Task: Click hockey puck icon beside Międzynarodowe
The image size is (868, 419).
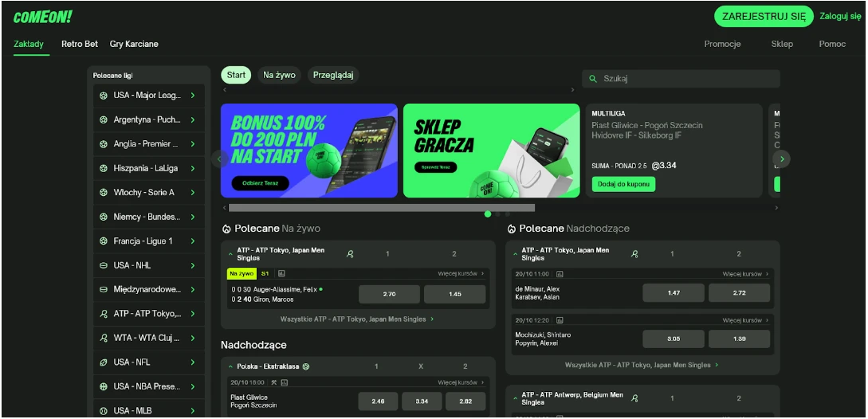Action: point(103,289)
